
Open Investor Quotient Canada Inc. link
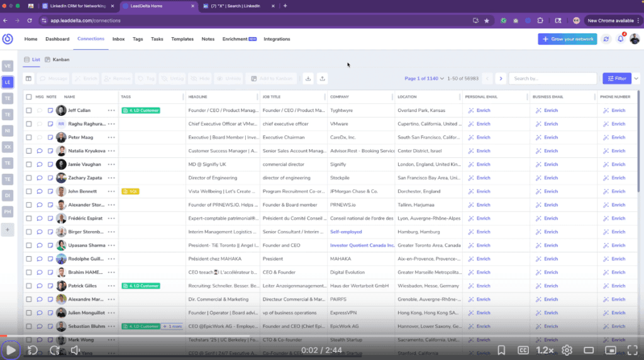[x=362, y=245]
